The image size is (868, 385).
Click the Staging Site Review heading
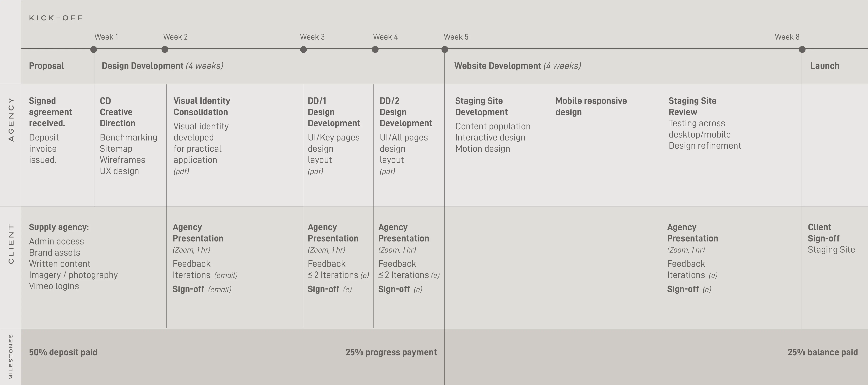coord(692,106)
